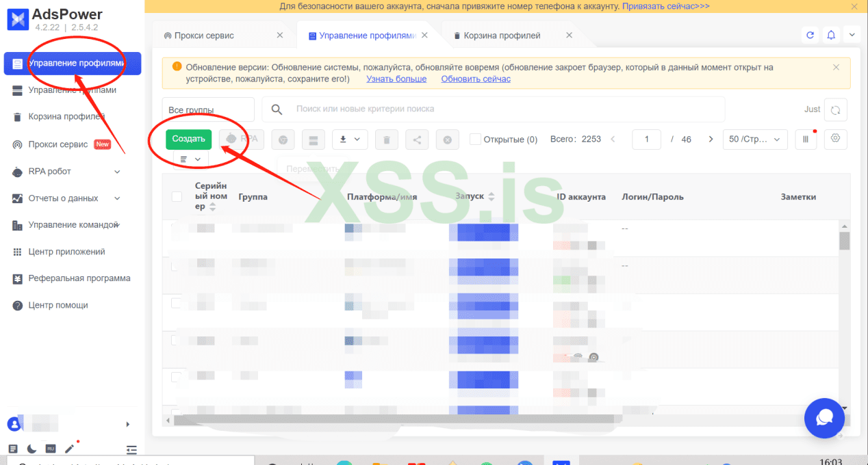Click the Отчеты о данных chart icon
Screen dimensions: 868x465
17,198
